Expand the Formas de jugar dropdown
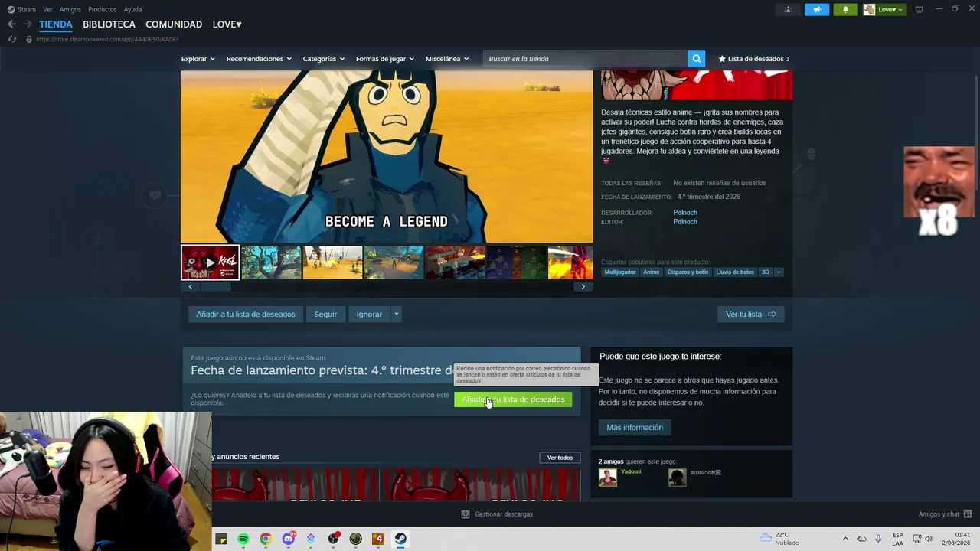980x551 pixels. [x=384, y=59]
